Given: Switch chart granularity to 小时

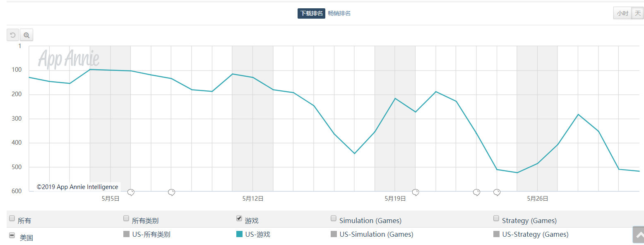Looking at the screenshot, I should [x=622, y=13].
